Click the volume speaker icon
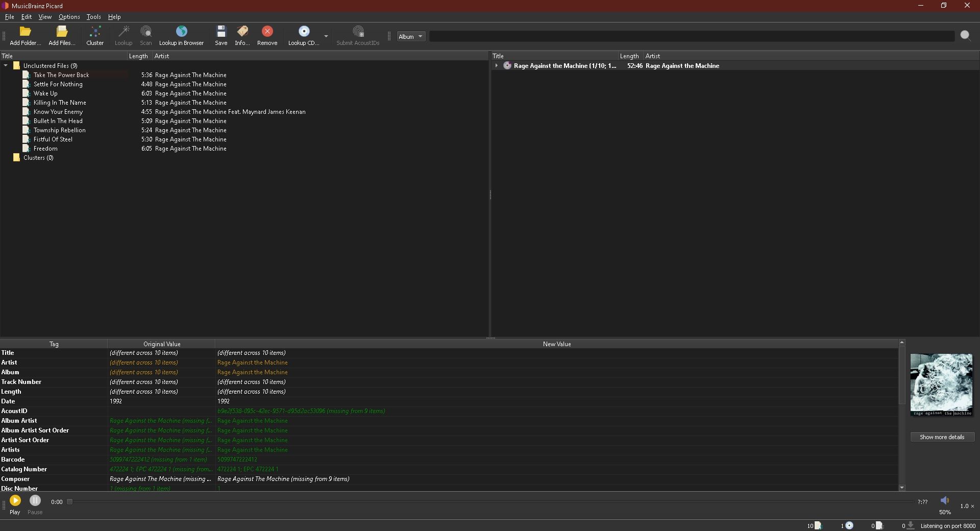 pos(945,500)
